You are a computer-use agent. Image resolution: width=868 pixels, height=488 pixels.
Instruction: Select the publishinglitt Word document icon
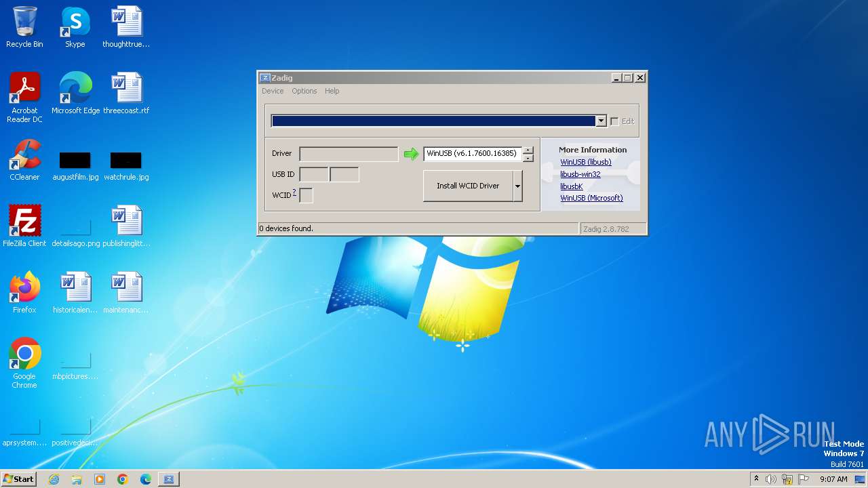point(126,226)
